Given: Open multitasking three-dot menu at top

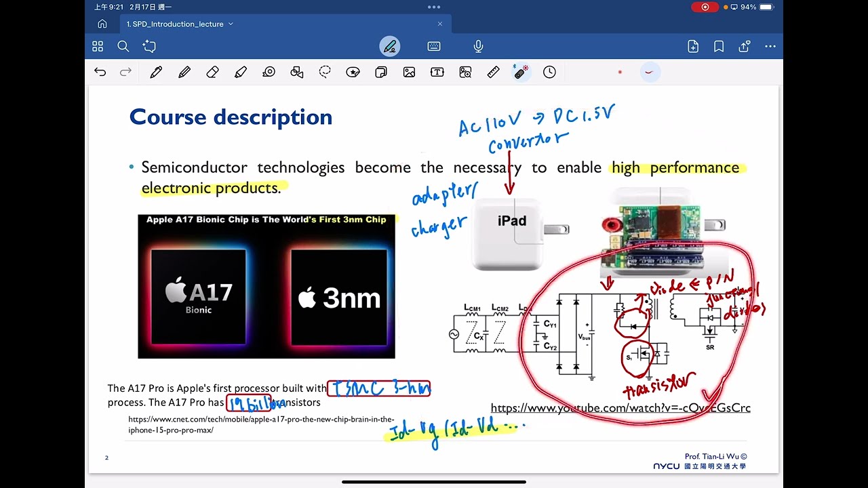Looking at the screenshot, I should click(434, 7).
